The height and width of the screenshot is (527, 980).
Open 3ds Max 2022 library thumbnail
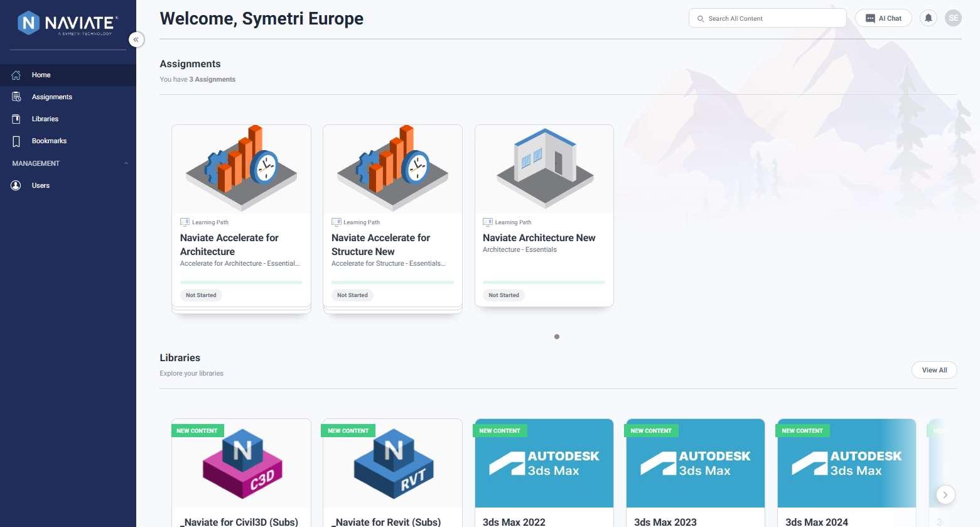(x=544, y=464)
